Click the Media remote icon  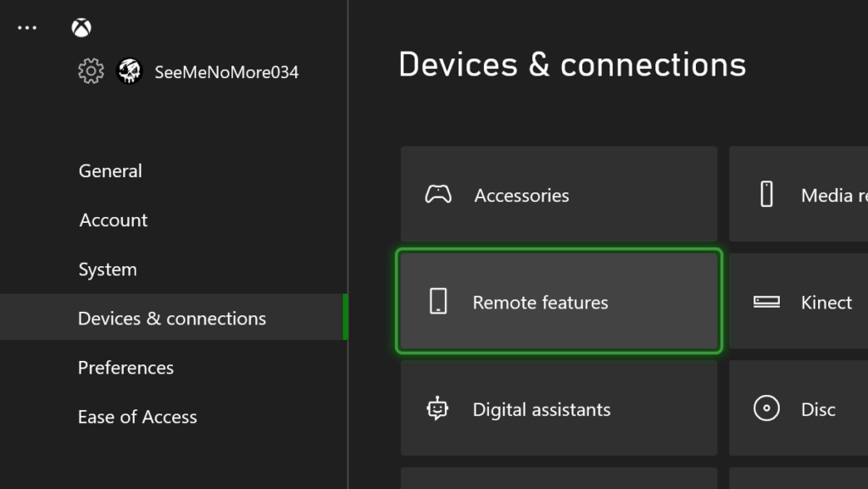(768, 194)
